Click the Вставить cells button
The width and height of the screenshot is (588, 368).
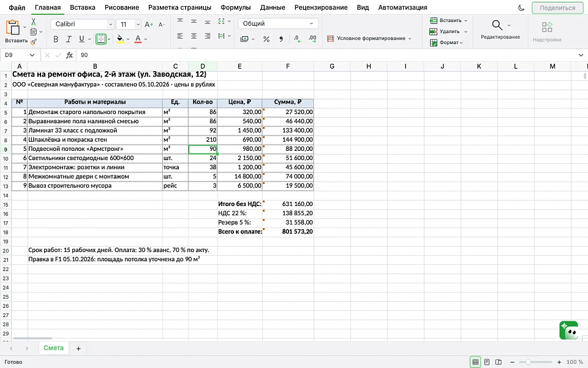(448, 20)
